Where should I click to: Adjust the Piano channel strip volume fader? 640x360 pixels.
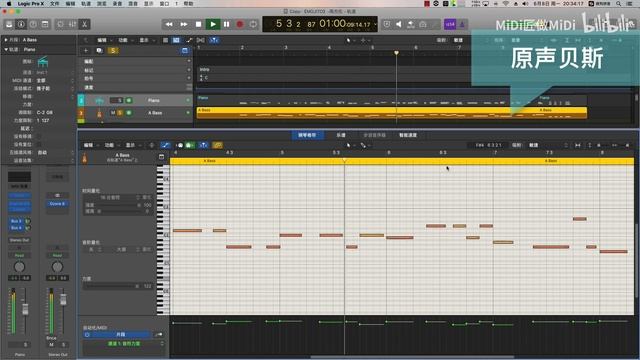point(25,309)
